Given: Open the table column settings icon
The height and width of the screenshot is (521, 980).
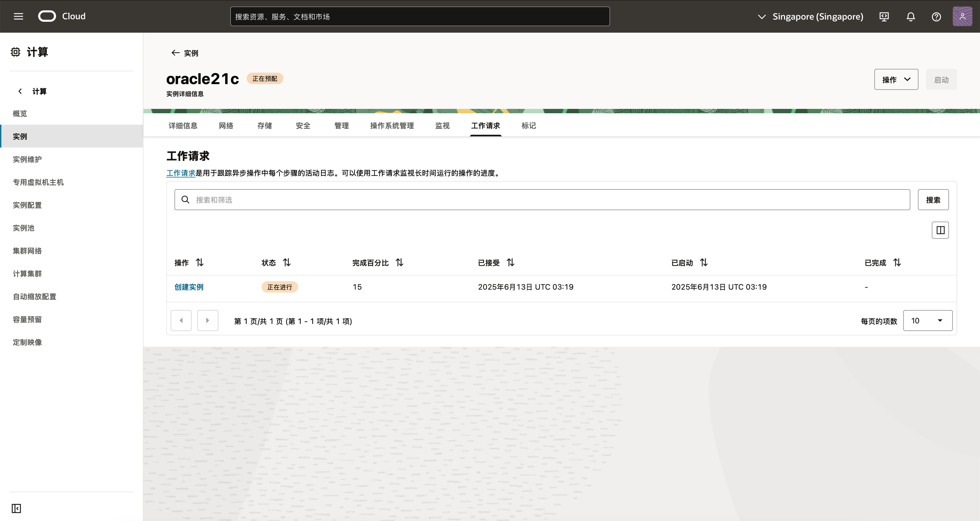Looking at the screenshot, I should [940, 230].
